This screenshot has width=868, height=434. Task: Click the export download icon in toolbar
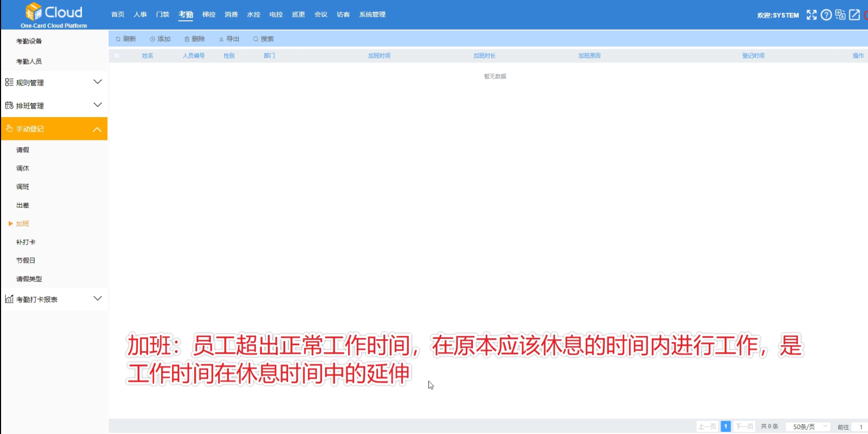click(221, 39)
